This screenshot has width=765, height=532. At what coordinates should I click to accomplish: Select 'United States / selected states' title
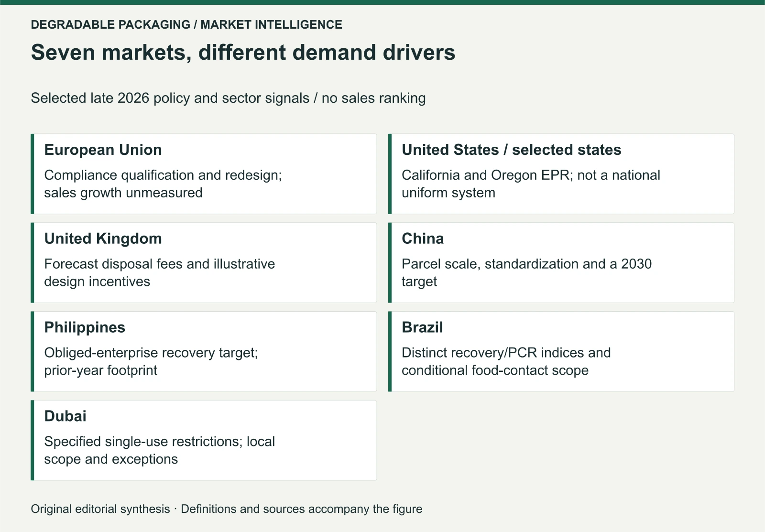pos(511,150)
